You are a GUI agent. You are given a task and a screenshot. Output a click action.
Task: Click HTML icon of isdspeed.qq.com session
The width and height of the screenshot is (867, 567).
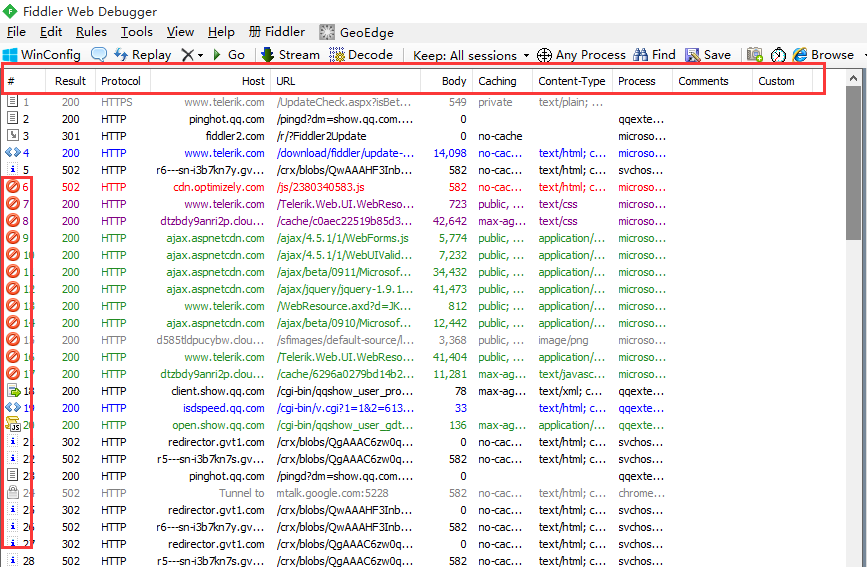13,407
